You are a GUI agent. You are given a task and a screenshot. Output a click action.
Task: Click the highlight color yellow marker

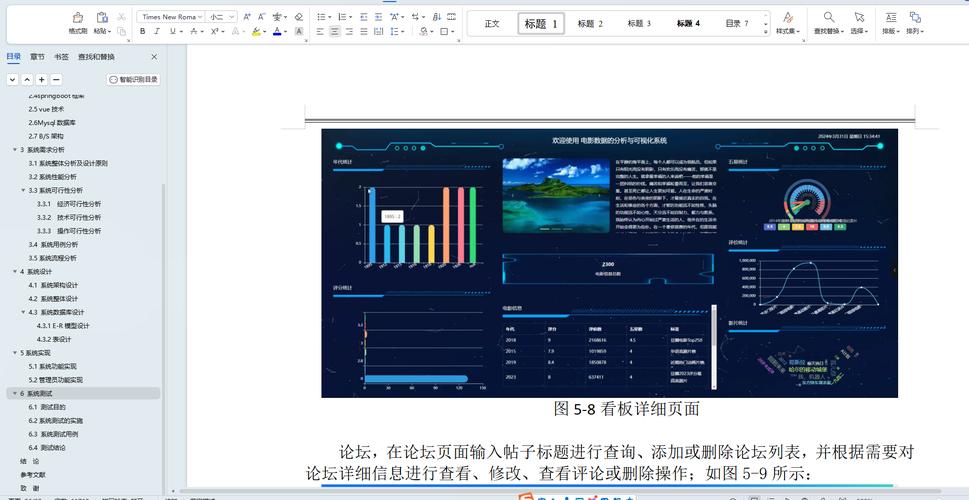click(256, 31)
